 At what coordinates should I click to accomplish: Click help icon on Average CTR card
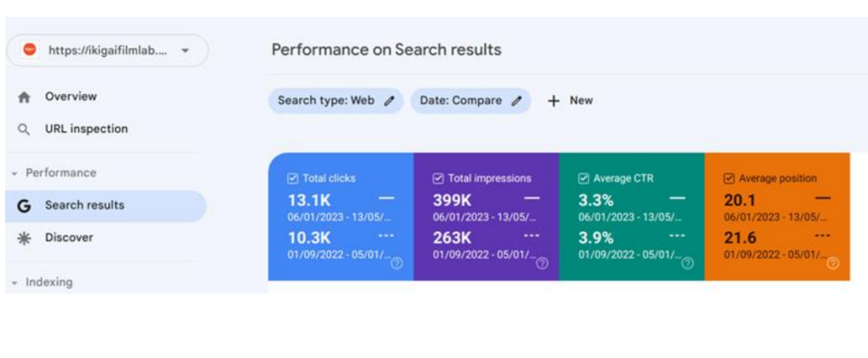coord(687,263)
